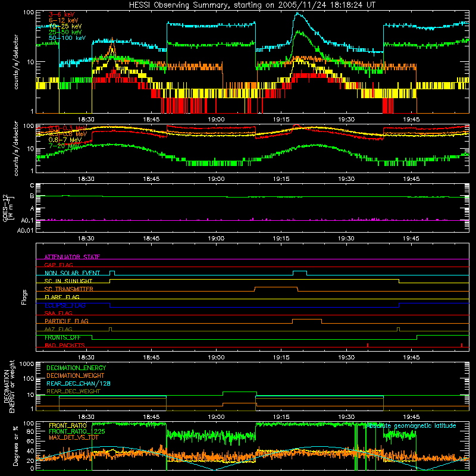Click the 0.3-0.8 MeV legend label
This screenshot has width=476, height=476.
click(68, 134)
